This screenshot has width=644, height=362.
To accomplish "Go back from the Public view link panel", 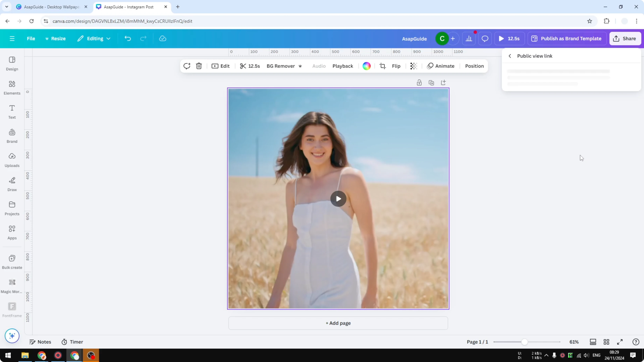I will point(510,56).
